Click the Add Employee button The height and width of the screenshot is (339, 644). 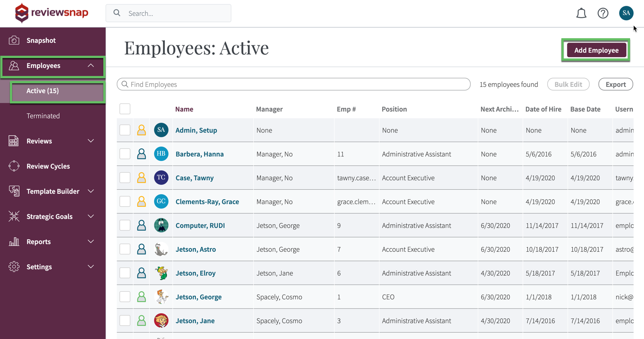(595, 50)
